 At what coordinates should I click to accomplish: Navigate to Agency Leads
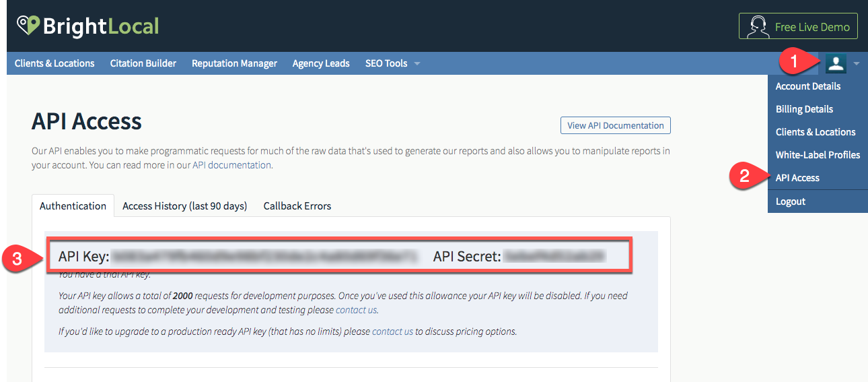pos(321,63)
